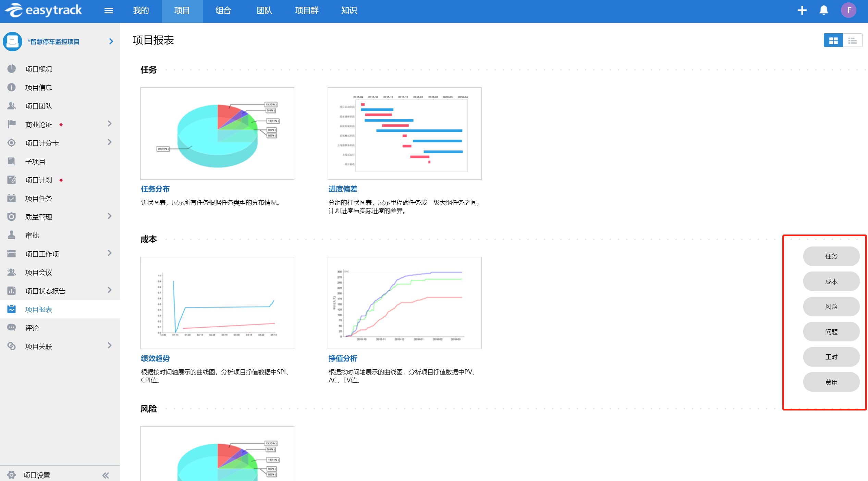Viewport: 868px width, 481px height.
Task: Open the notification bell
Action: point(824,10)
